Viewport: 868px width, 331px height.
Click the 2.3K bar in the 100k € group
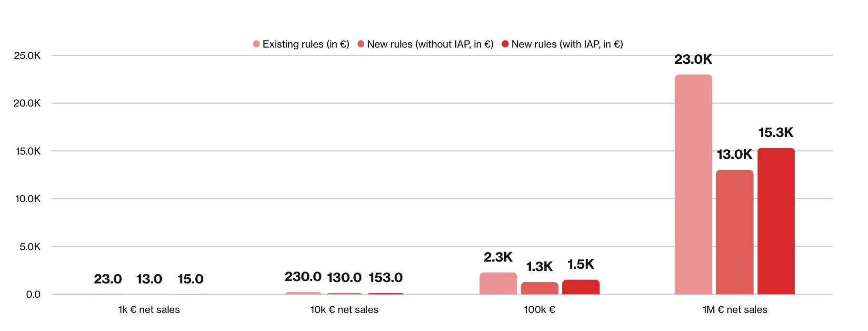point(498,283)
